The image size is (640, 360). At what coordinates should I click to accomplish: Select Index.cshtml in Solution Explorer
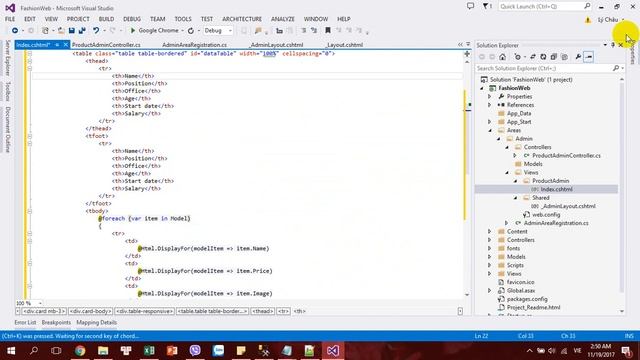pos(556,189)
